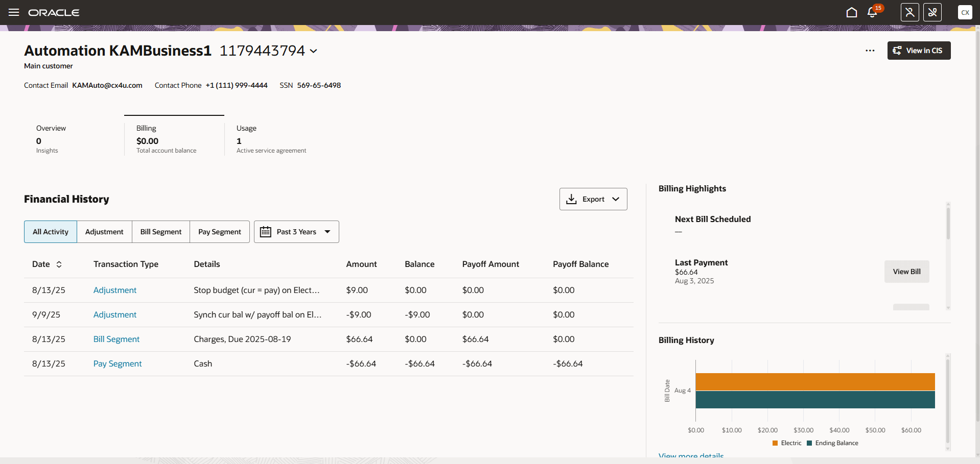Open the Export options chevron
The image size is (980, 464).
click(616, 199)
